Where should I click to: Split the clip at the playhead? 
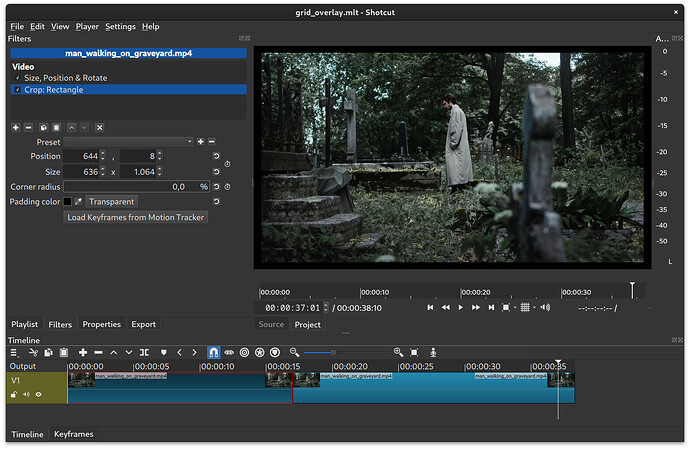point(144,353)
